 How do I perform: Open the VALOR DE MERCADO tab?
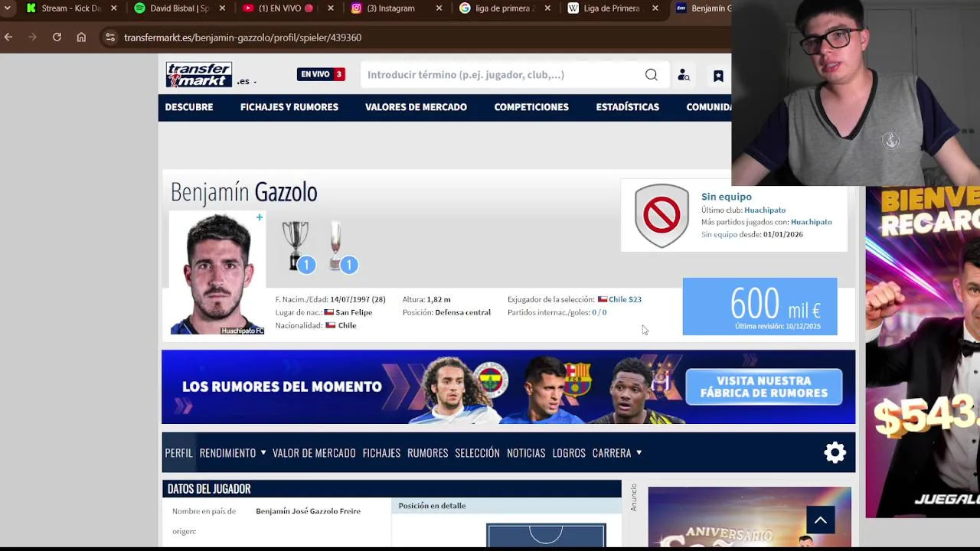[x=314, y=453]
